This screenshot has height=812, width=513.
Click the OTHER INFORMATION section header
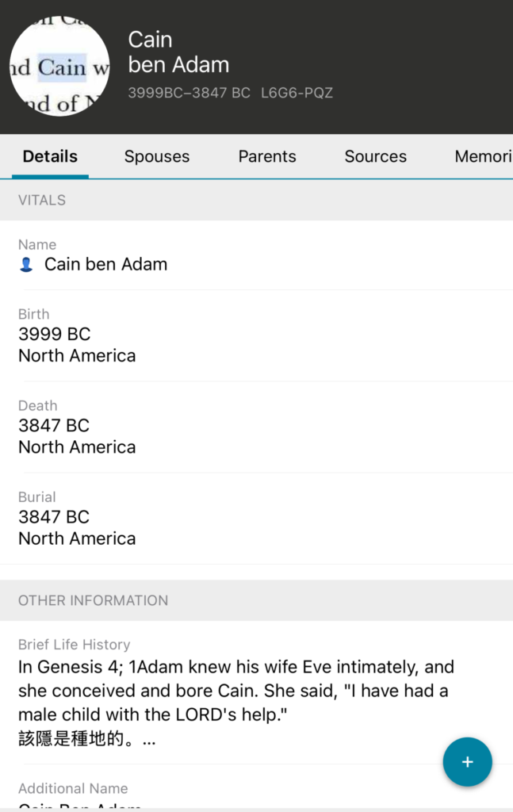pos(93,600)
